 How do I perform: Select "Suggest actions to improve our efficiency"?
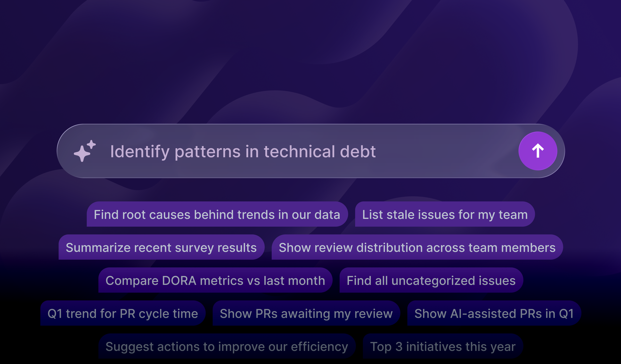coord(227,347)
